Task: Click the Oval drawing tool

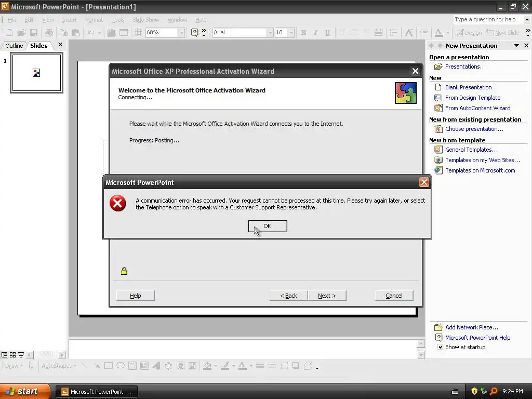Action: click(121, 366)
